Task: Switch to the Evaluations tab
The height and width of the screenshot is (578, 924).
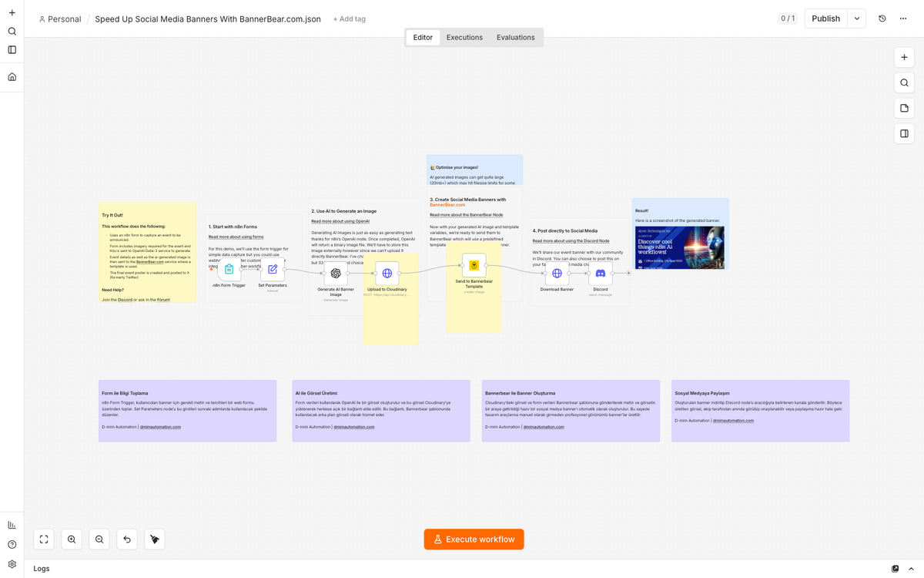Action: pyautogui.click(x=515, y=37)
